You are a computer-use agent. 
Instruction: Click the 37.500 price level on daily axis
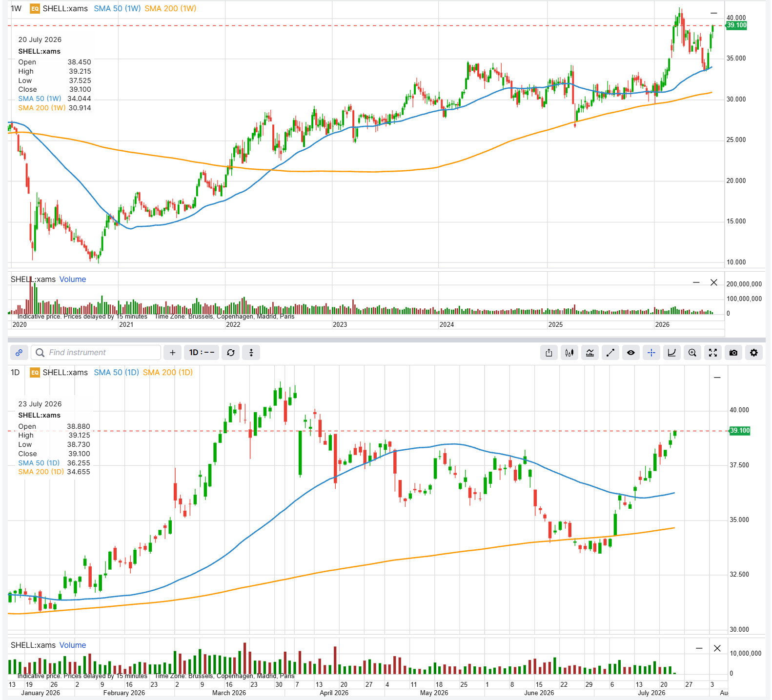[739, 465]
